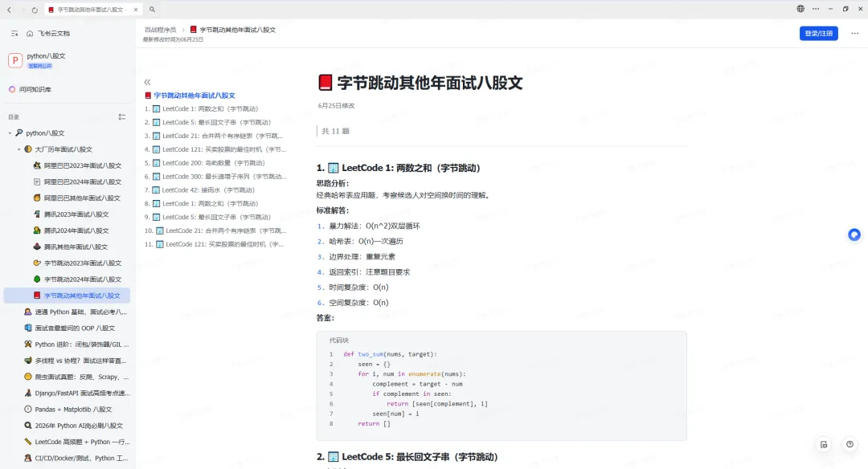
Task: Select 字节跳动其他年面试八股文 in sidebar tree
Action: point(67,296)
